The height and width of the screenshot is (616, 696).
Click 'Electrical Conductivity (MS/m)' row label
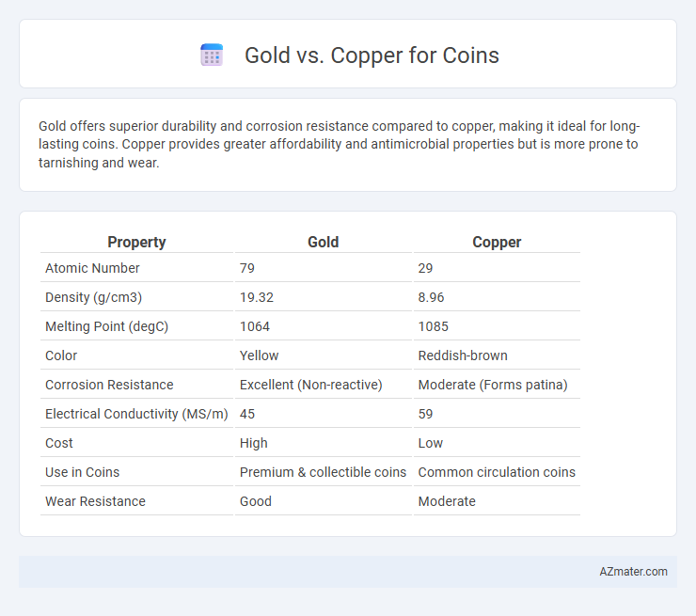click(136, 414)
